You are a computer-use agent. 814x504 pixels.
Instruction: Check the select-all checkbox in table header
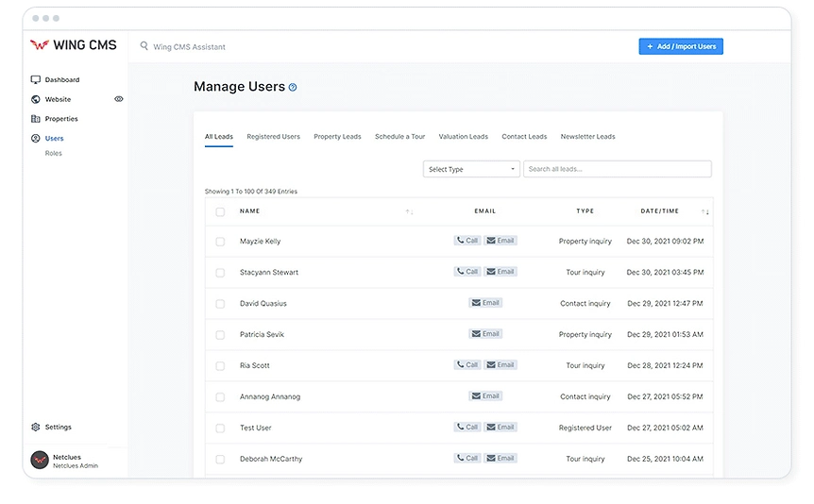pyautogui.click(x=220, y=211)
